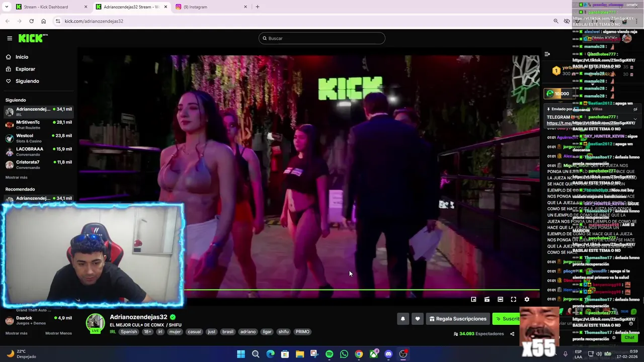Select the shifu tag
644x362 pixels.
(284, 332)
